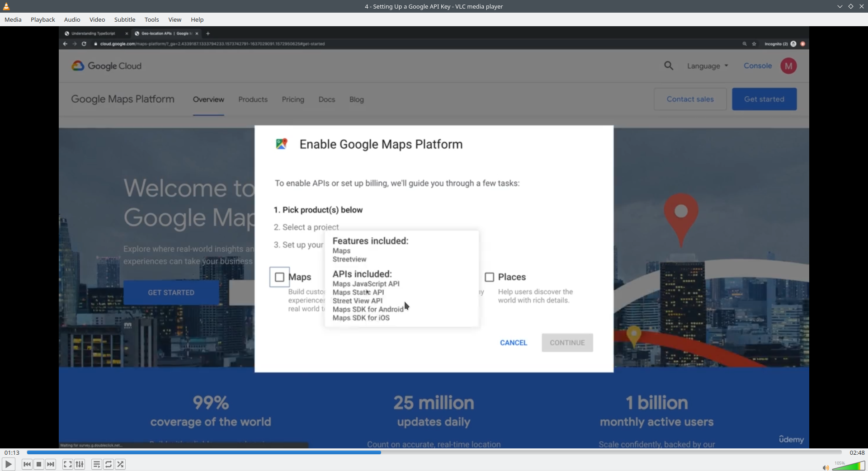This screenshot has height=471, width=868.
Task: Check the Maps product checkbox
Action: [279, 277]
